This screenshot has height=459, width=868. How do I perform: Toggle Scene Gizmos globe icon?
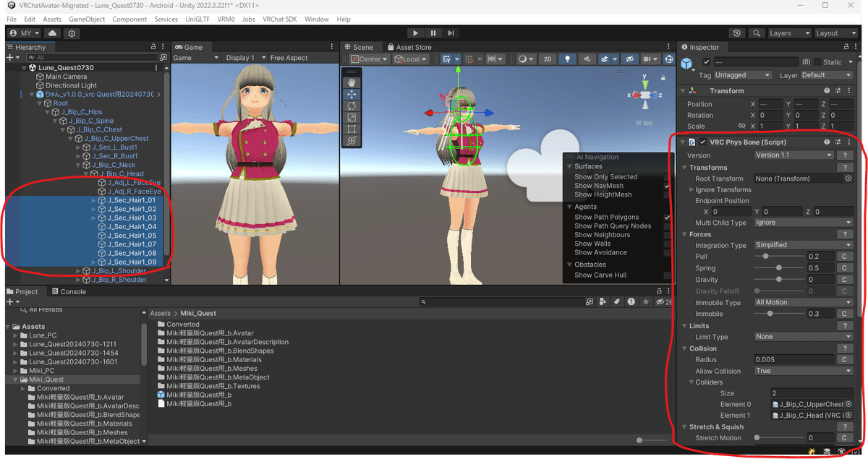click(669, 59)
